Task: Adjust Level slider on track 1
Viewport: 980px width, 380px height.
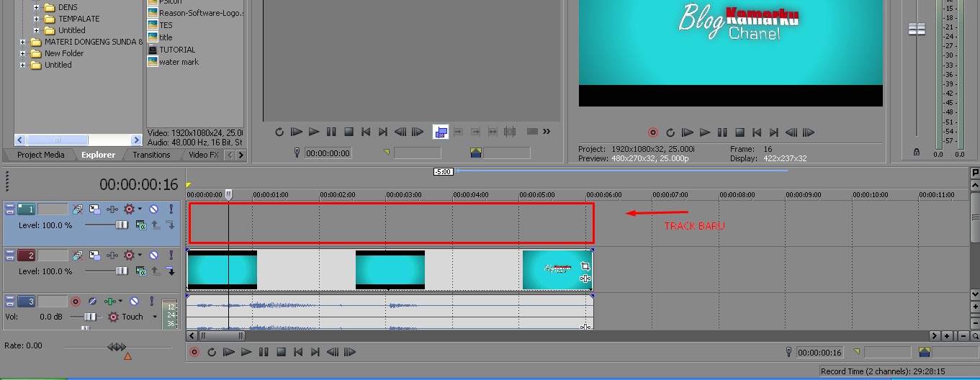Action: 121,225
